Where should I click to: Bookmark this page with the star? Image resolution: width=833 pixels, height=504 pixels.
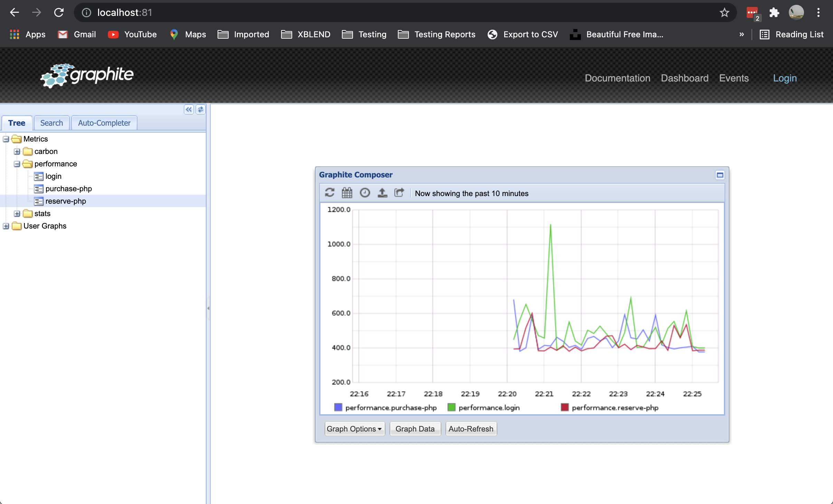[725, 13]
